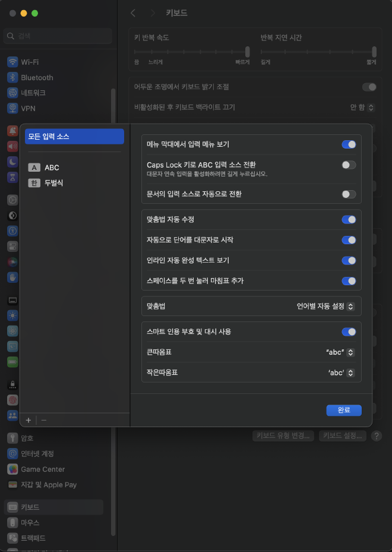Screen dimensions: 392x552
Task: Open the Desktop & Dock icon
Action: (x=12, y=300)
